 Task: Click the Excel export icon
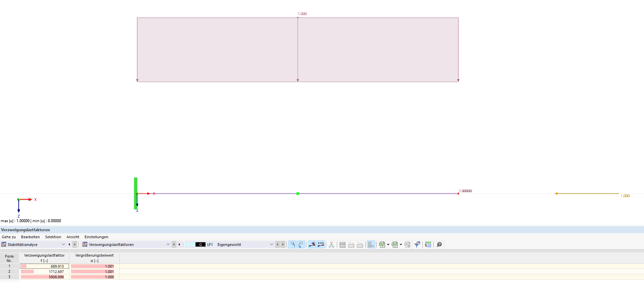pos(382,245)
